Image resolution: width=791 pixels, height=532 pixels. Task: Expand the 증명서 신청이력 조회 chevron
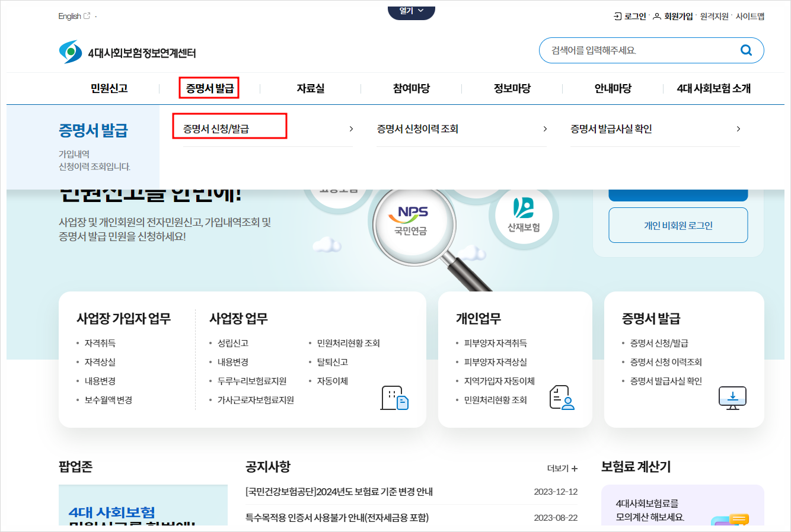545,129
